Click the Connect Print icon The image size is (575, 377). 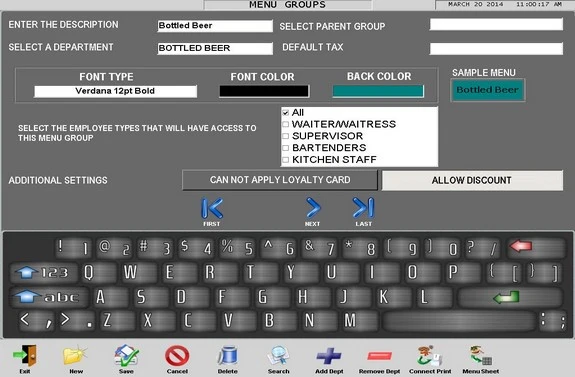pos(430,356)
